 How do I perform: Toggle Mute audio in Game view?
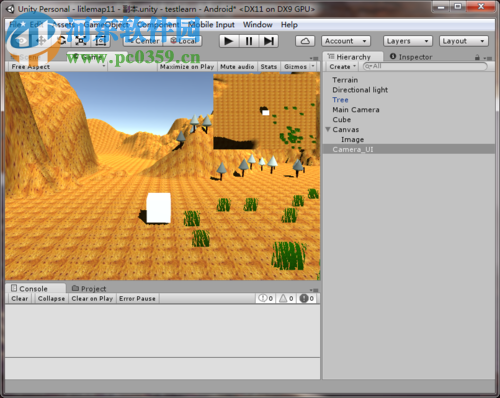coord(237,67)
